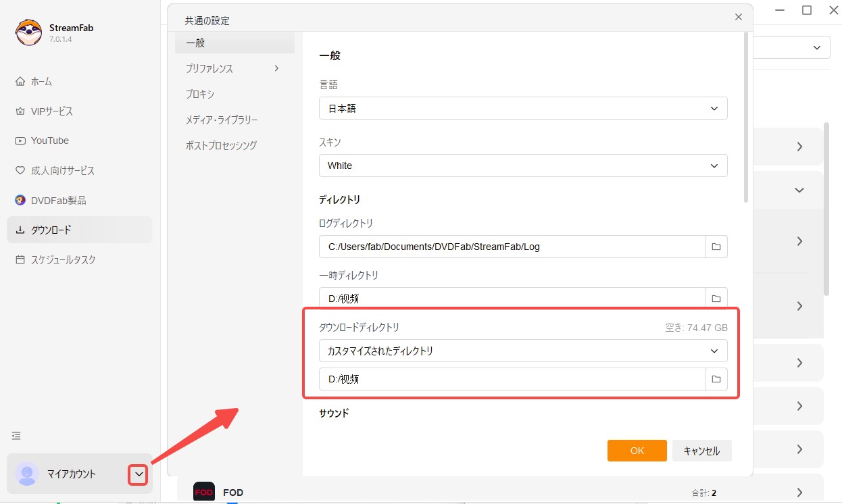
Task: Collapse the left sidebar menu icon
Action: pos(16,436)
